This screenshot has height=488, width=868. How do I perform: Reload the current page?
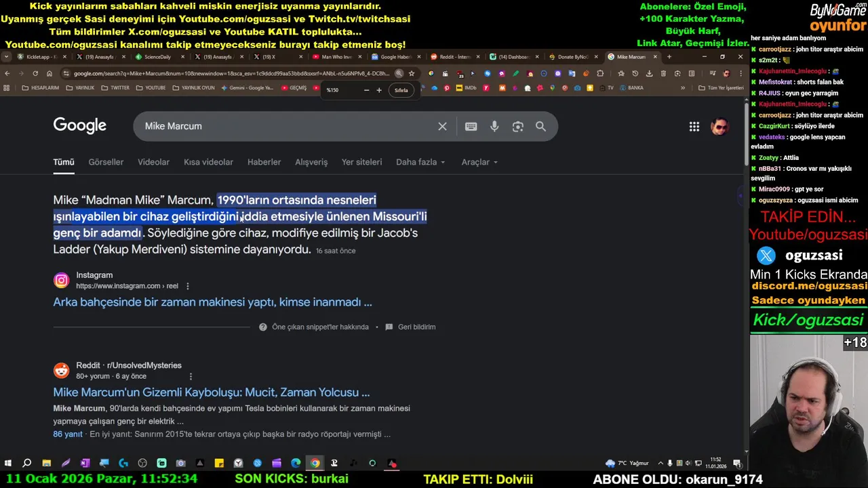(35, 73)
